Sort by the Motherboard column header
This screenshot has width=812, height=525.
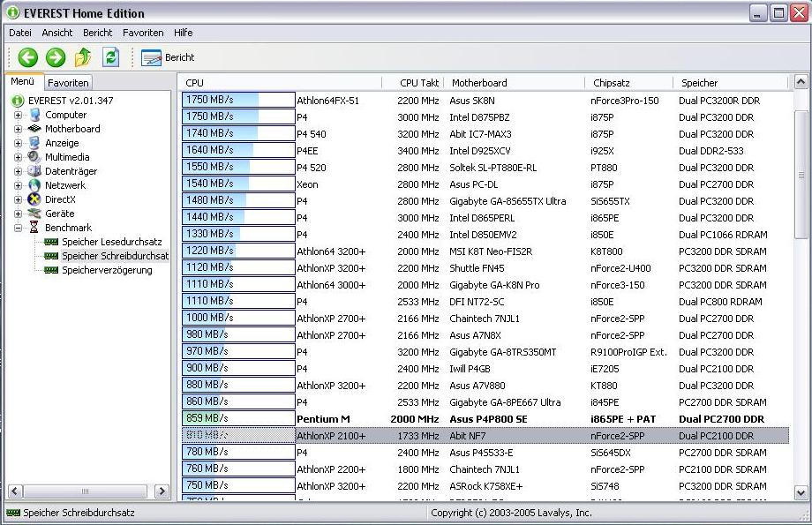pos(515,83)
